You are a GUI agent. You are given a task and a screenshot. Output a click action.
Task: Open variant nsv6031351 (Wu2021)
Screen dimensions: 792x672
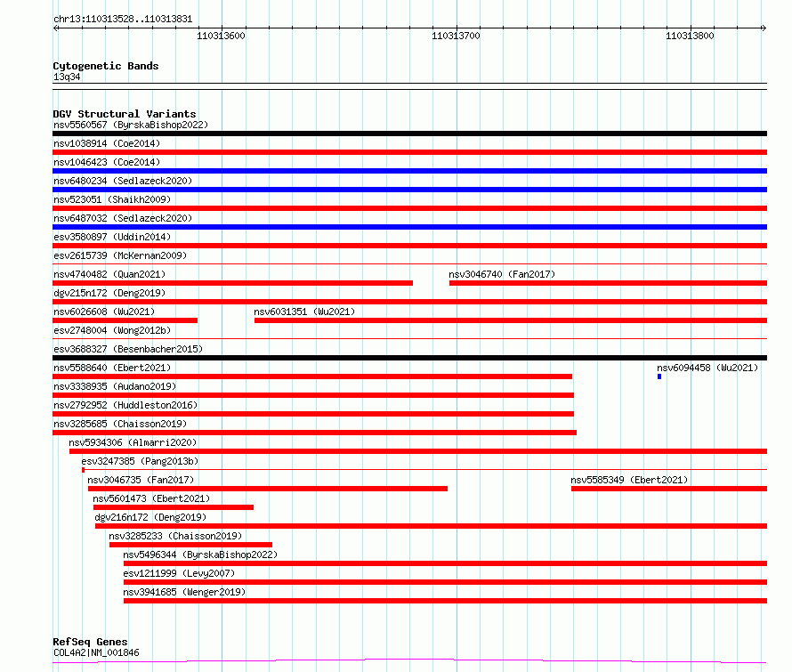304,312
